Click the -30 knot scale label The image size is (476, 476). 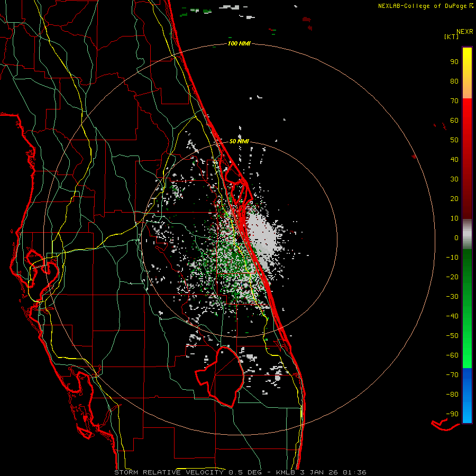[452, 297]
